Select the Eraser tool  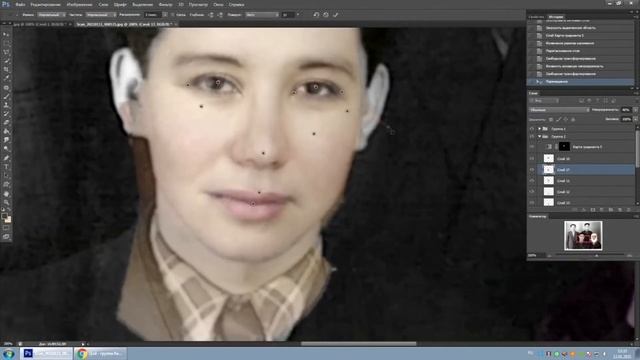pos(6,122)
